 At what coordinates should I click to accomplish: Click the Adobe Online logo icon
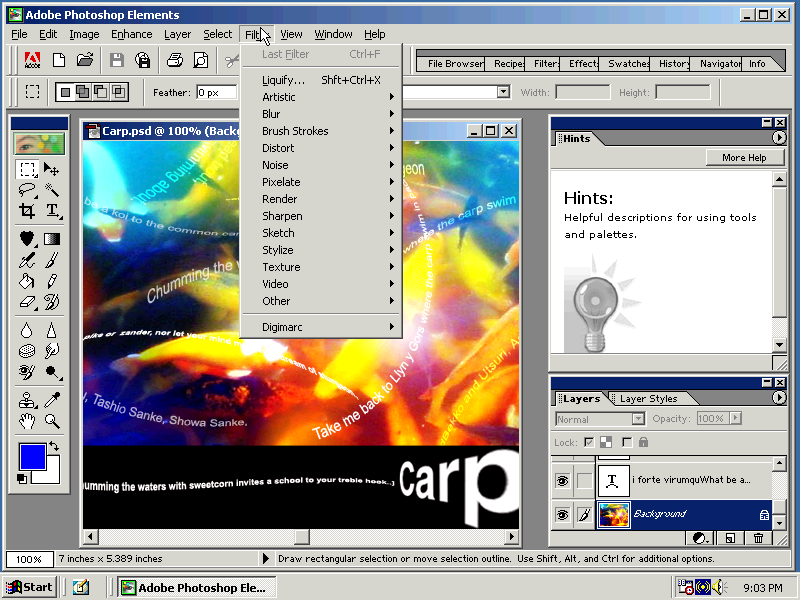pos(33,60)
